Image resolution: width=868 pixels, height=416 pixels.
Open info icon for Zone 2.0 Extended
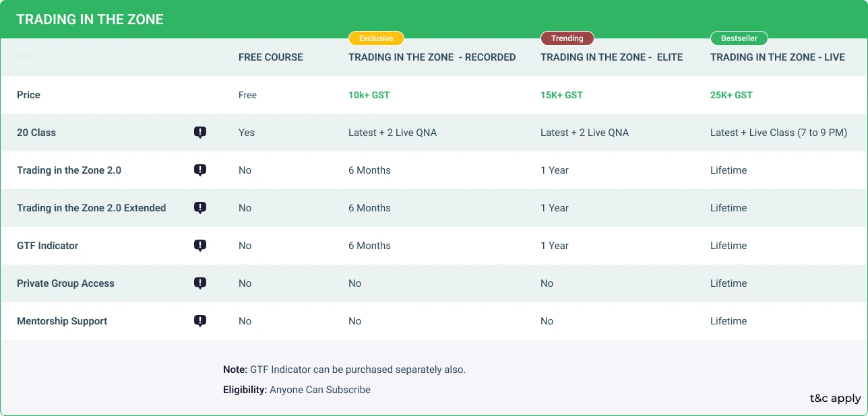[200, 208]
